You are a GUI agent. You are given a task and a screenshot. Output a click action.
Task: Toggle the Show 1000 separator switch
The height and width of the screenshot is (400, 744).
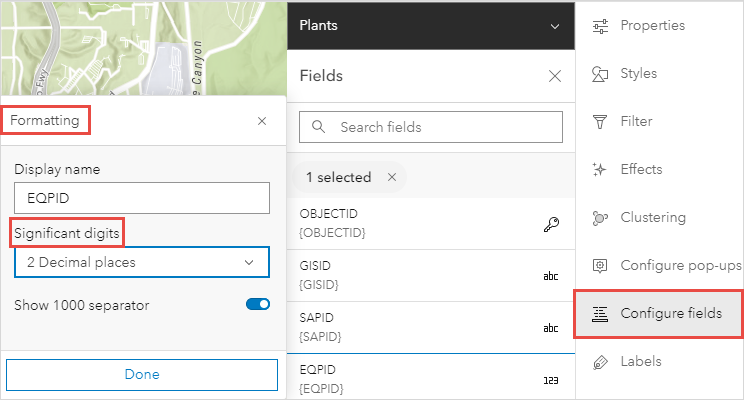click(x=257, y=305)
